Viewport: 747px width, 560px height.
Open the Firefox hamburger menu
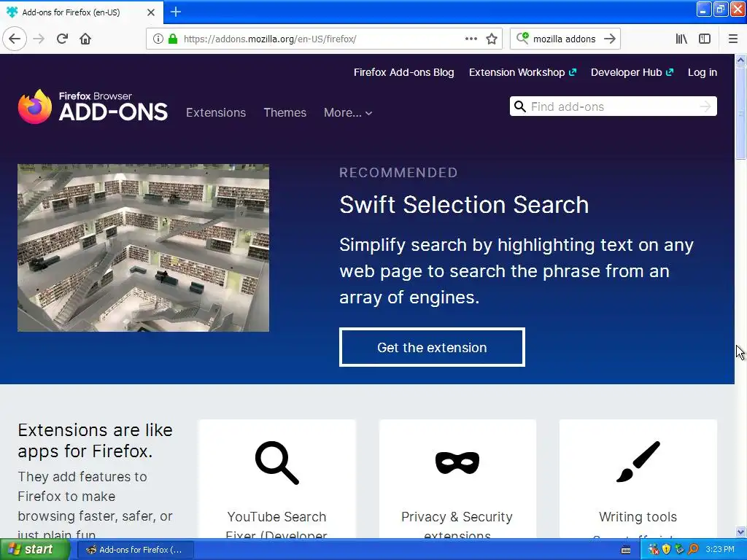(x=732, y=39)
